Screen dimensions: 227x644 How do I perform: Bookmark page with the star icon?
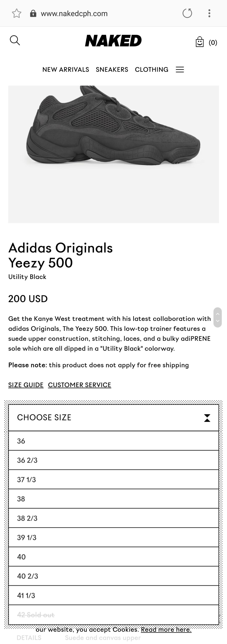[x=17, y=13]
